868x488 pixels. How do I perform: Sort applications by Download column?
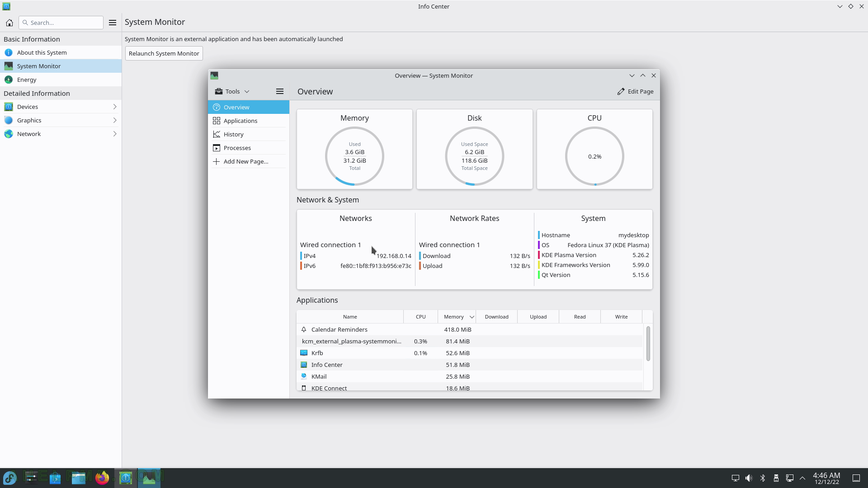[x=496, y=317]
